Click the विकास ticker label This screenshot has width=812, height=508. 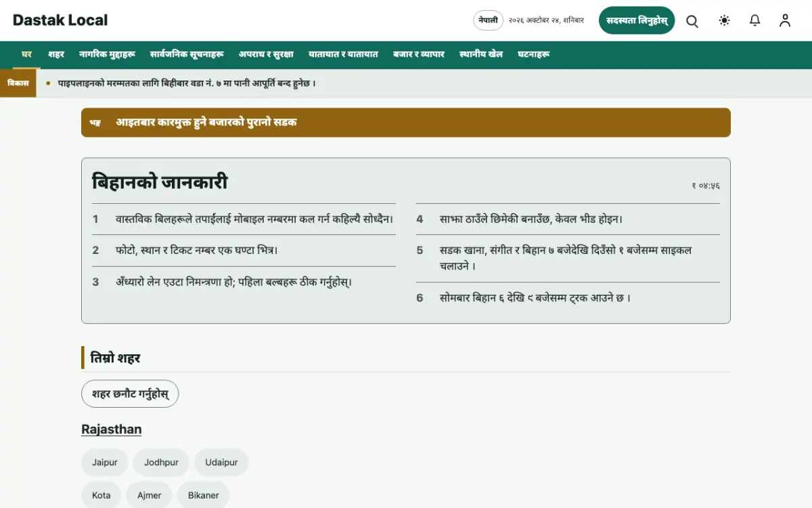tap(18, 83)
